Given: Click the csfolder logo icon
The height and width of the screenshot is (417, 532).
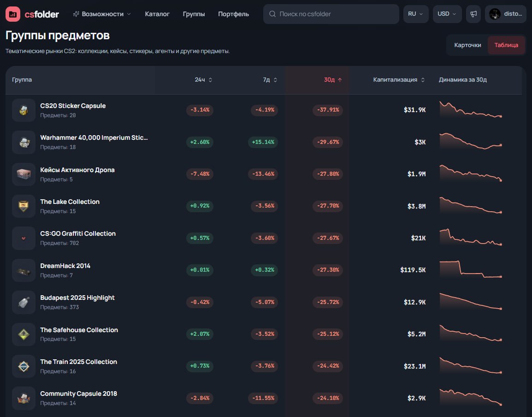Looking at the screenshot, I should pos(13,14).
